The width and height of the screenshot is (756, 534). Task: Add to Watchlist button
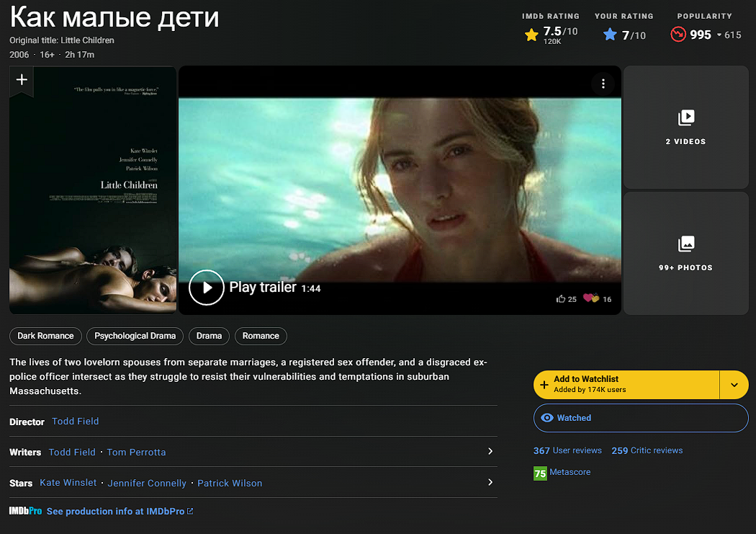tap(626, 385)
